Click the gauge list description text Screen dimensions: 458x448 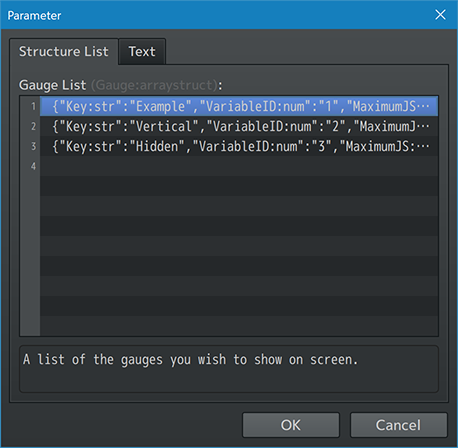tap(190, 360)
